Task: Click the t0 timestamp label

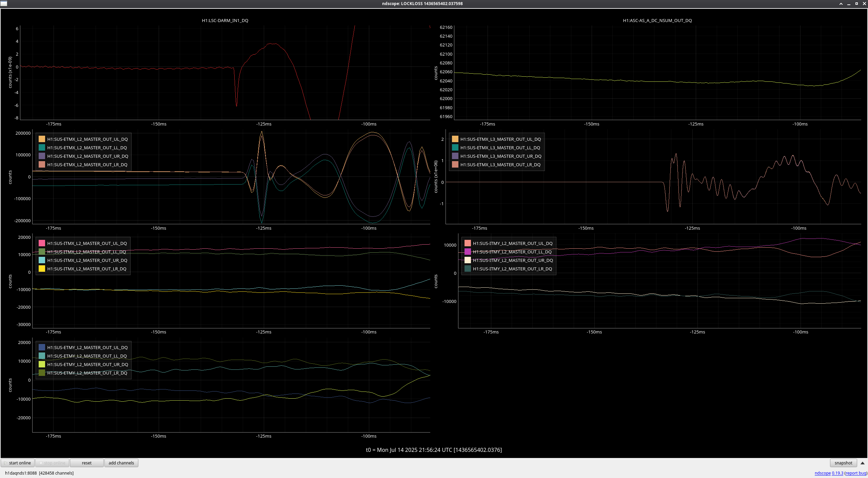Action: tap(434, 450)
